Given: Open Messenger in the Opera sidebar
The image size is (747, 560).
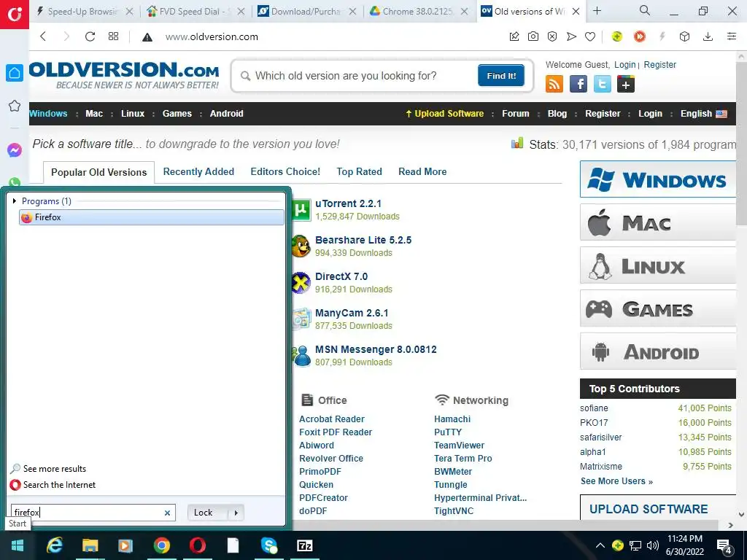Looking at the screenshot, I should (15, 150).
